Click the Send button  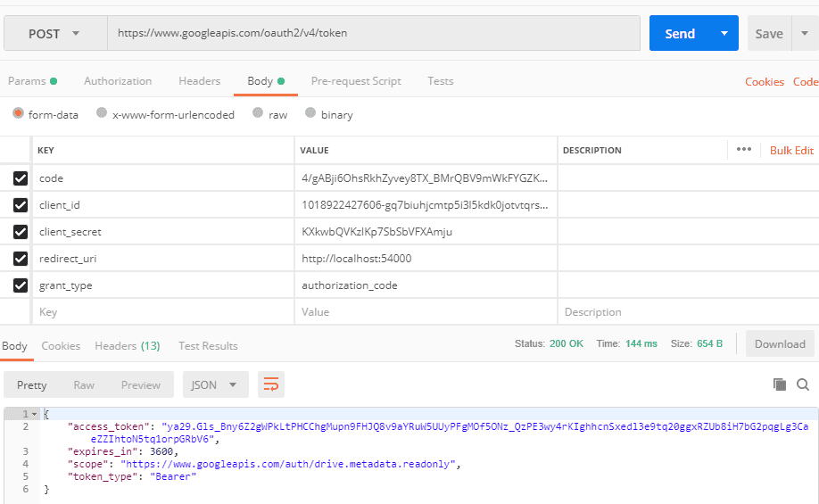680,33
